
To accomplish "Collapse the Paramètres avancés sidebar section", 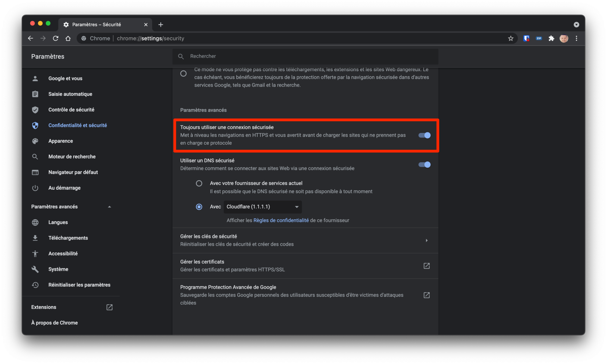I will (109, 207).
